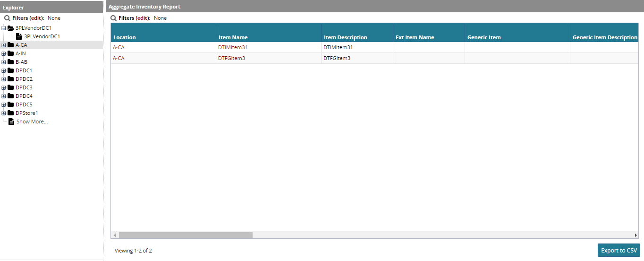
Task: Click the DTFGItem3 description cell
Action: pyautogui.click(x=357, y=58)
